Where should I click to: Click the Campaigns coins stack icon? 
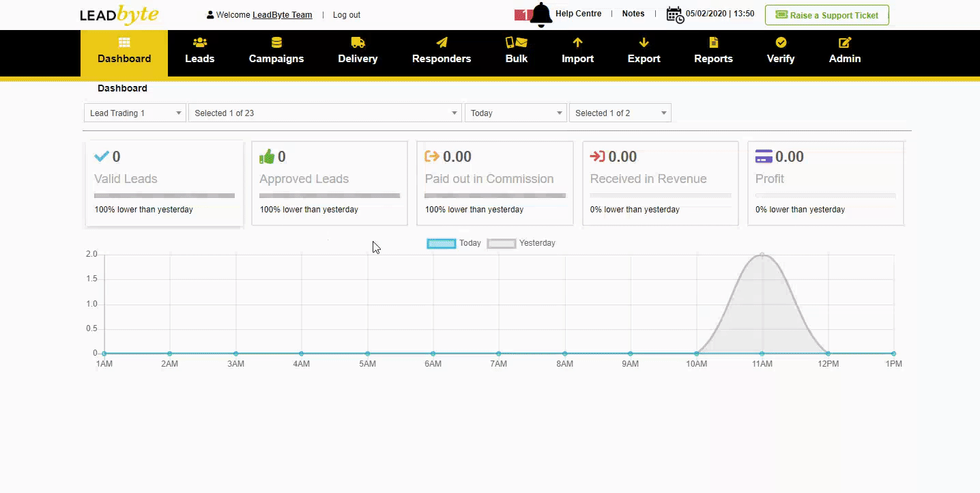pos(276,42)
